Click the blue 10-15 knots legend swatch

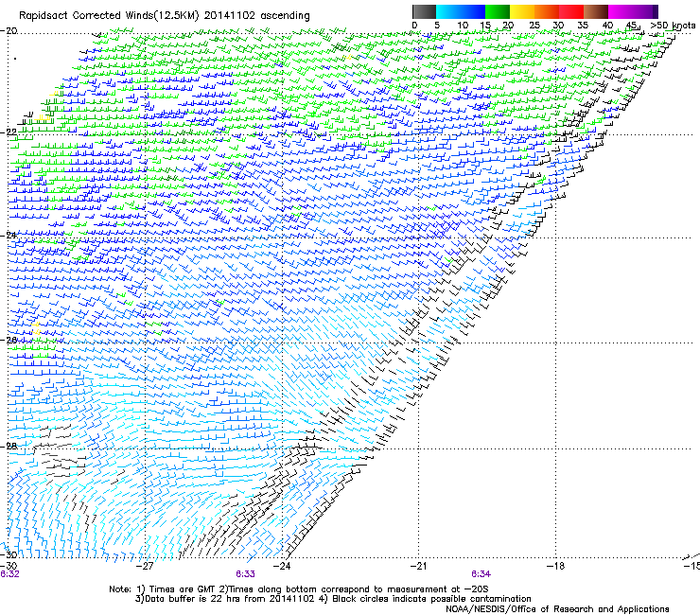473,11
